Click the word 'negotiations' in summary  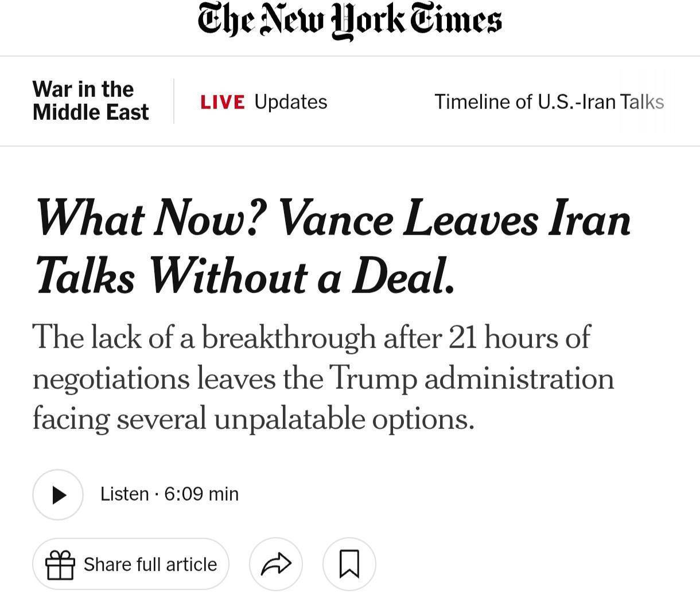[111, 380]
